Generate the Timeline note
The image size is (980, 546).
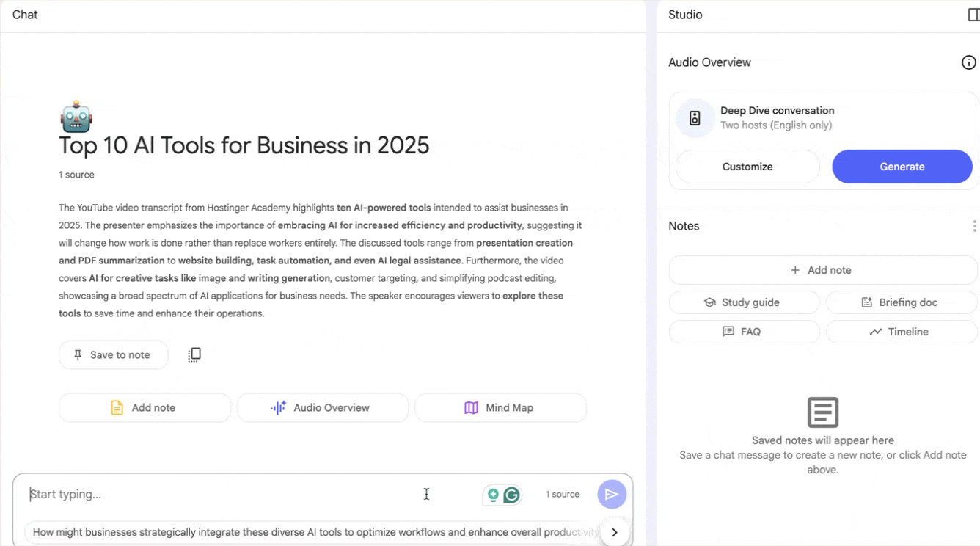pos(901,332)
